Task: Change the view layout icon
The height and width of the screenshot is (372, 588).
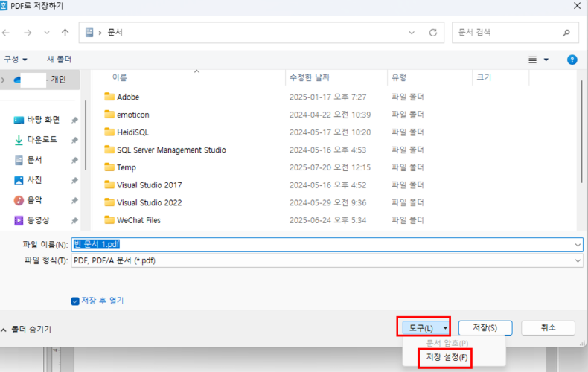Action: point(532,60)
